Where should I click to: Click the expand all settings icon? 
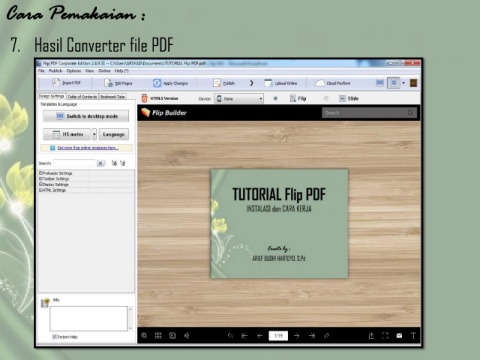(x=114, y=163)
